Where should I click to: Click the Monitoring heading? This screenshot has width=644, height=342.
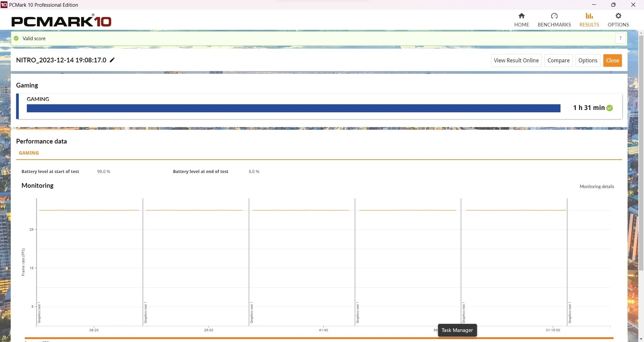(38, 185)
